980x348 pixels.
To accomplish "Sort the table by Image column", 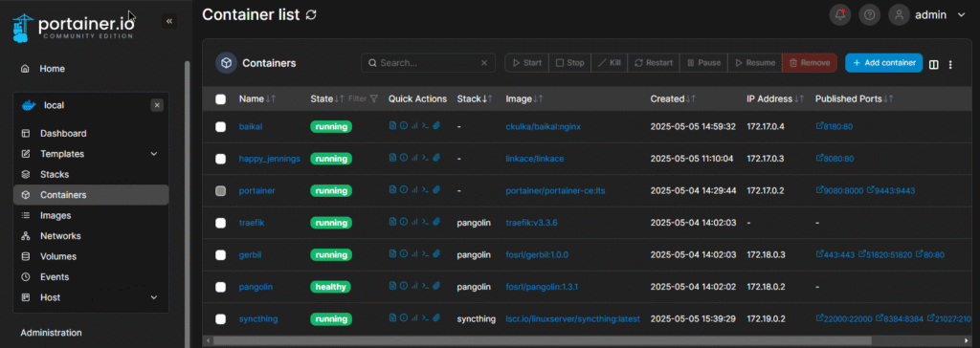I will coord(523,98).
